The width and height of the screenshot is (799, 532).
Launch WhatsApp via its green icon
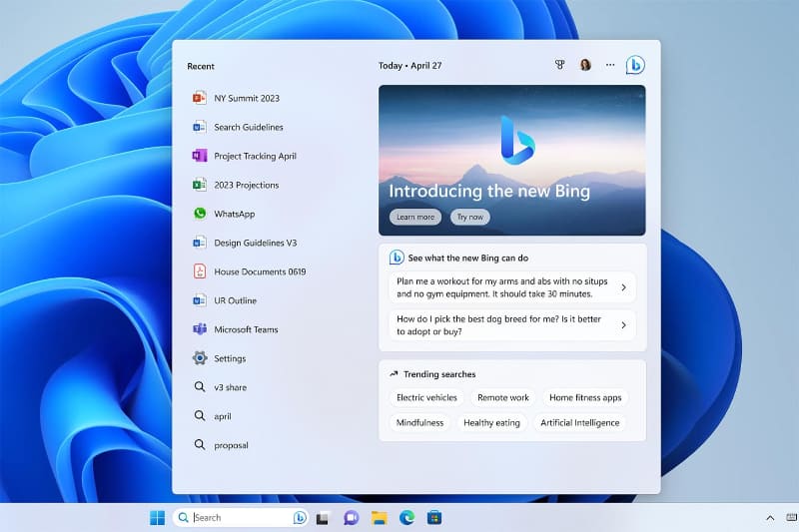coord(199,214)
